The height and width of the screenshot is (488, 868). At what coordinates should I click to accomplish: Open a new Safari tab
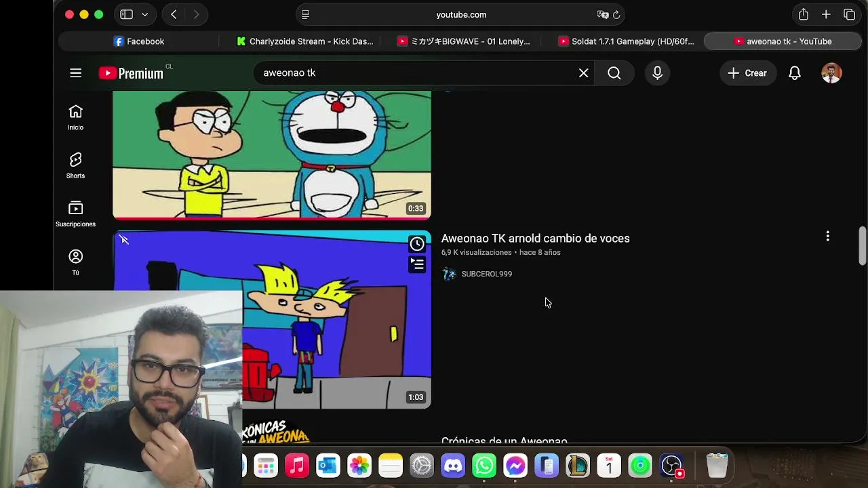[826, 14]
